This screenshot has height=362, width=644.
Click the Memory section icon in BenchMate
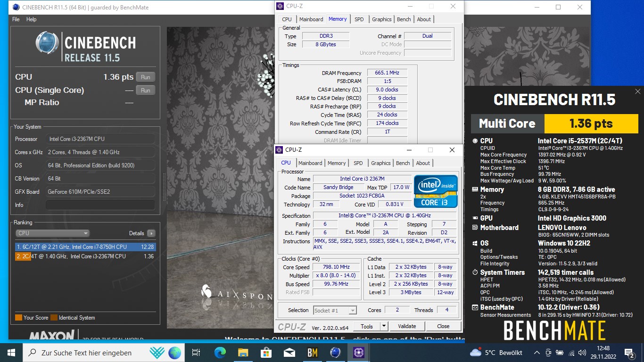(x=475, y=189)
